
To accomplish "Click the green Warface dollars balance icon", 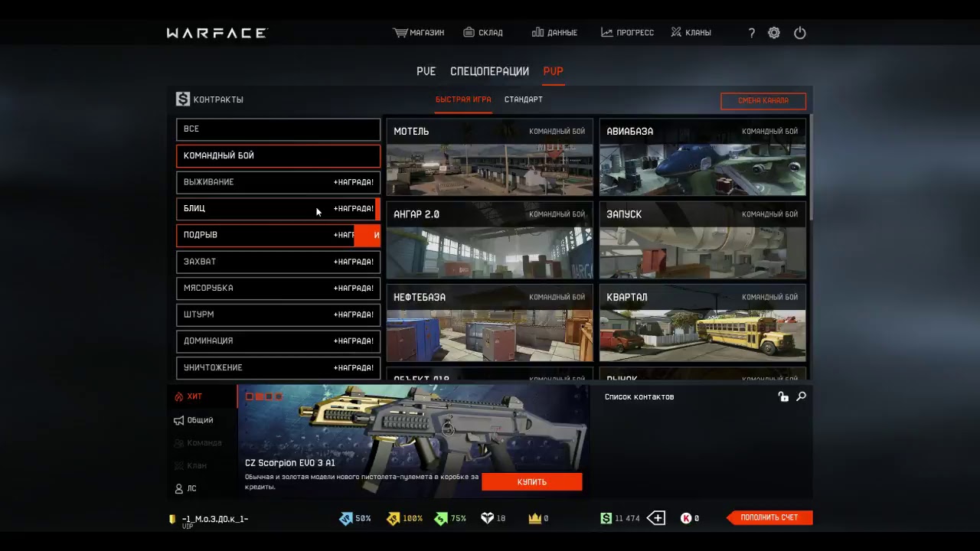I will [x=606, y=519].
